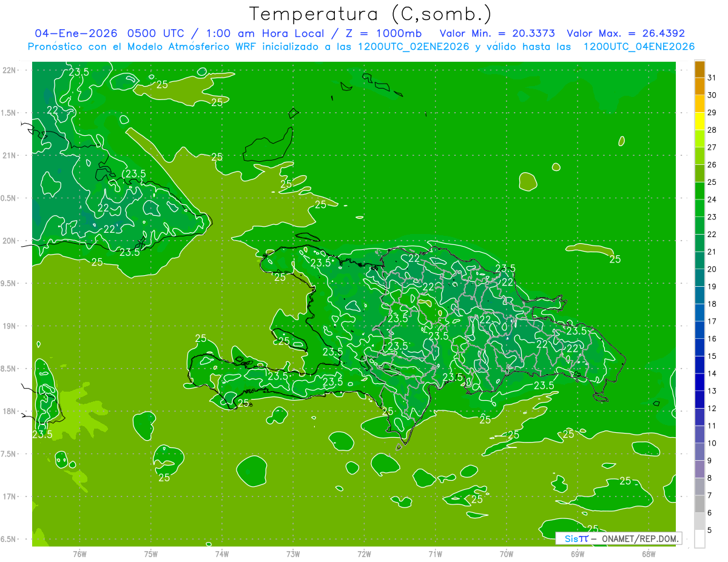Click the 19N latitude axis label

[10, 326]
